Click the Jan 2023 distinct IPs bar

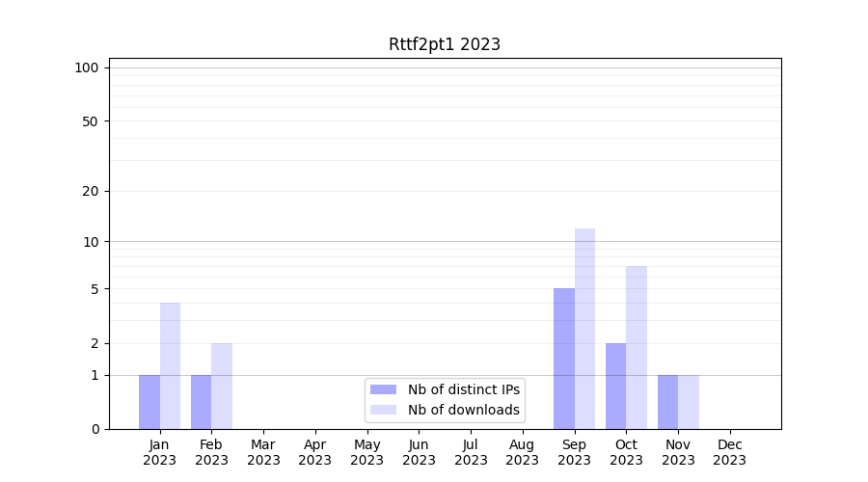click(149, 402)
